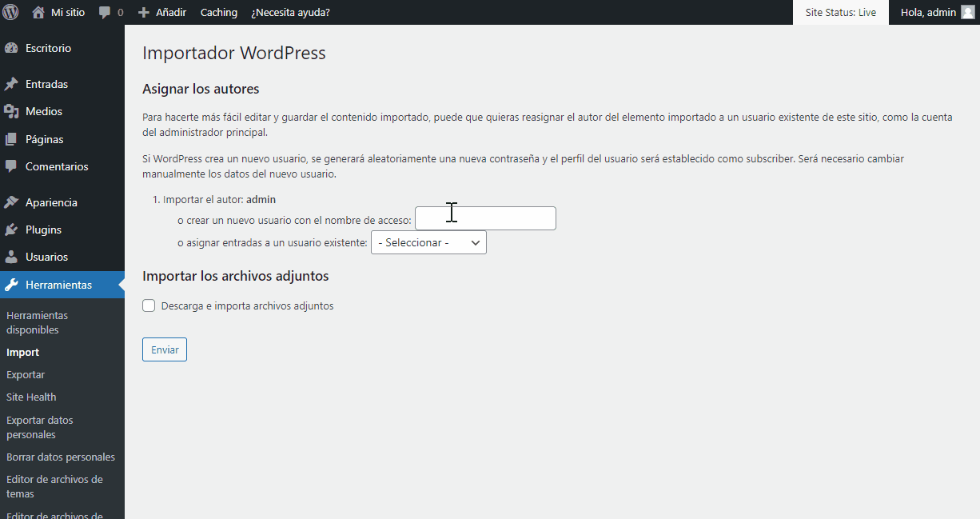Click the home icon beside Mi sitio

tap(38, 12)
